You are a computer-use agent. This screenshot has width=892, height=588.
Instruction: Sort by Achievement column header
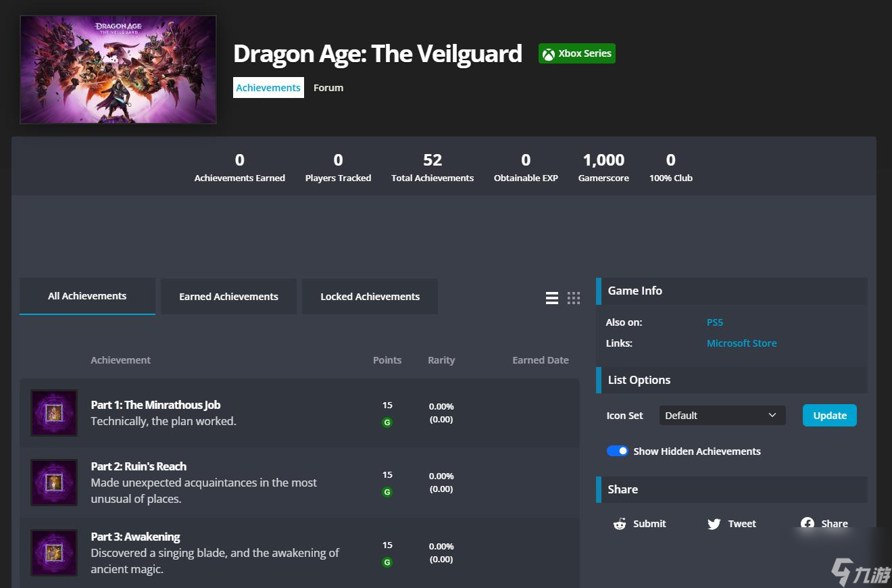[x=121, y=360]
